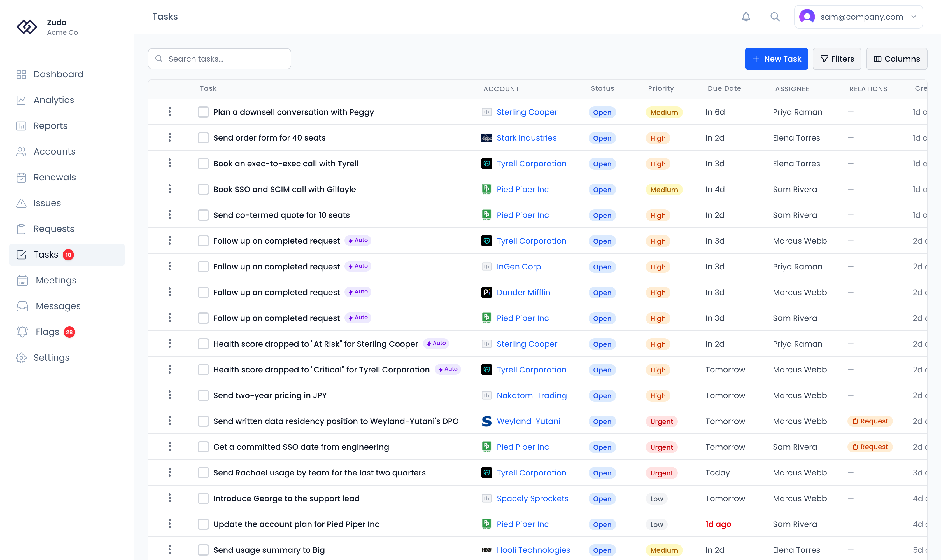Click the Messages inbox icon
Screen dimensions: 941x560
click(x=22, y=306)
